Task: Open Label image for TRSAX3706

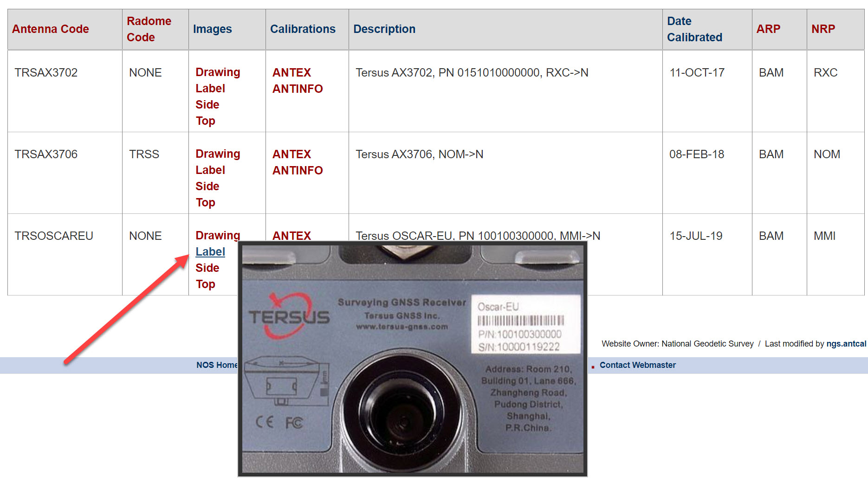Action: (210, 170)
